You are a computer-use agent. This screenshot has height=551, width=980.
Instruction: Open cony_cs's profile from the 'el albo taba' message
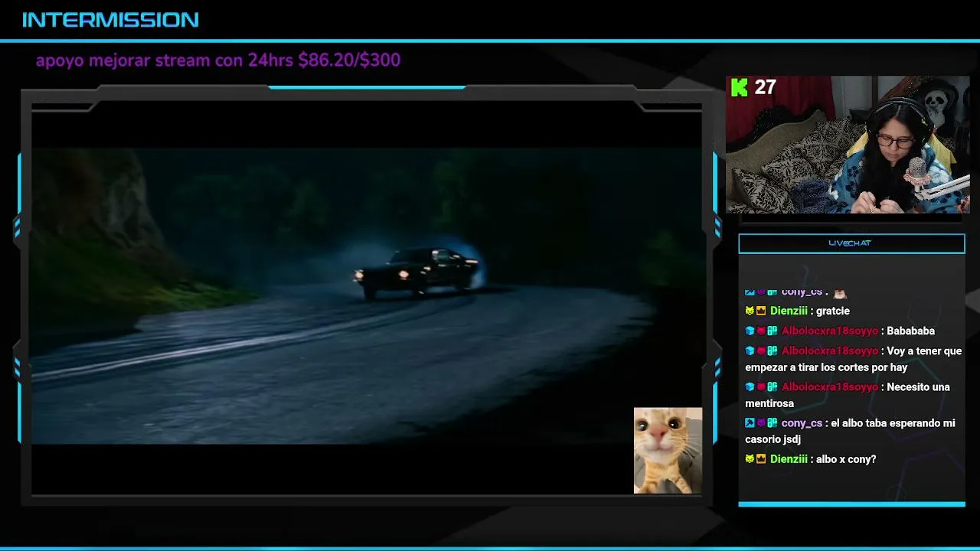click(802, 422)
